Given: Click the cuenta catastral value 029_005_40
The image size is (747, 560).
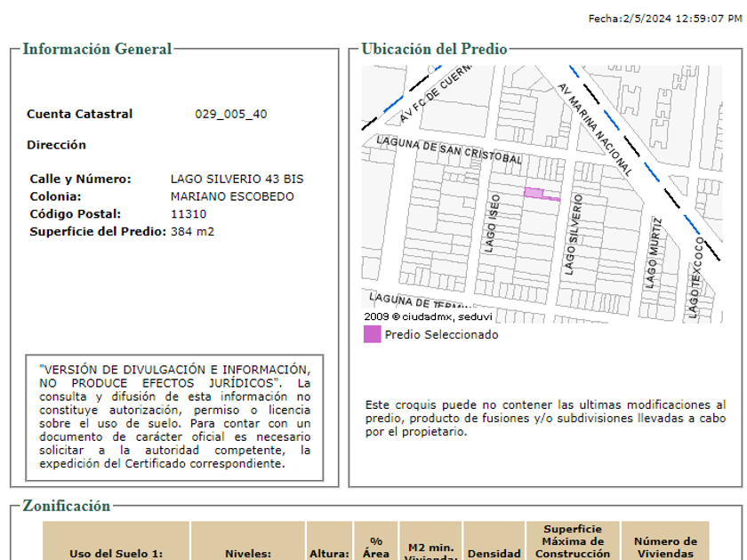Looking at the screenshot, I should [x=230, y=114].
